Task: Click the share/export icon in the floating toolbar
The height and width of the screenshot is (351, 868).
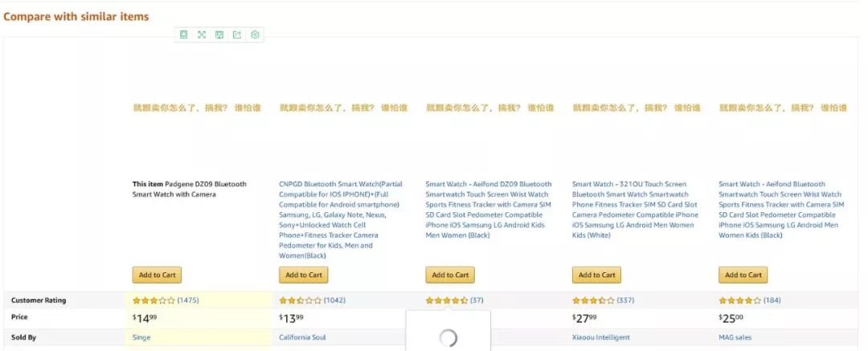Action: click(237, 35)
